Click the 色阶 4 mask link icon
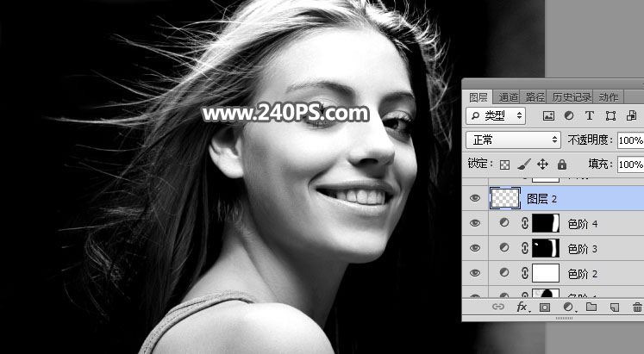The width and height of the screenshot is (644, 354). point(524,224)
